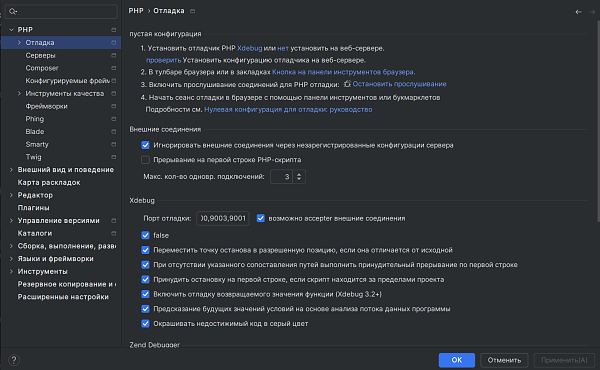Click the bug listening icon before Остановить прослушивание
This screenshot has height=370, width=600.
pyautogui.click(x=347, y=84)
